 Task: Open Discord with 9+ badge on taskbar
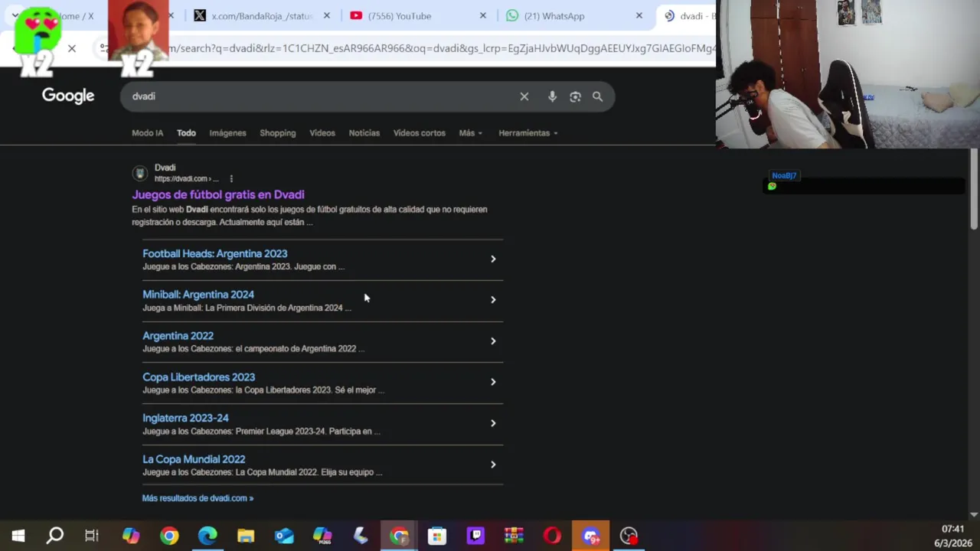click(x=590, y=536)
